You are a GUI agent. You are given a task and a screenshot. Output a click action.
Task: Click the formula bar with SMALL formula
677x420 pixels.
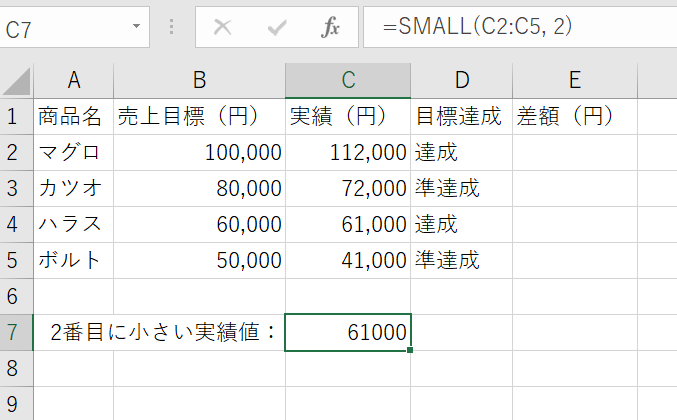point(520,28)
